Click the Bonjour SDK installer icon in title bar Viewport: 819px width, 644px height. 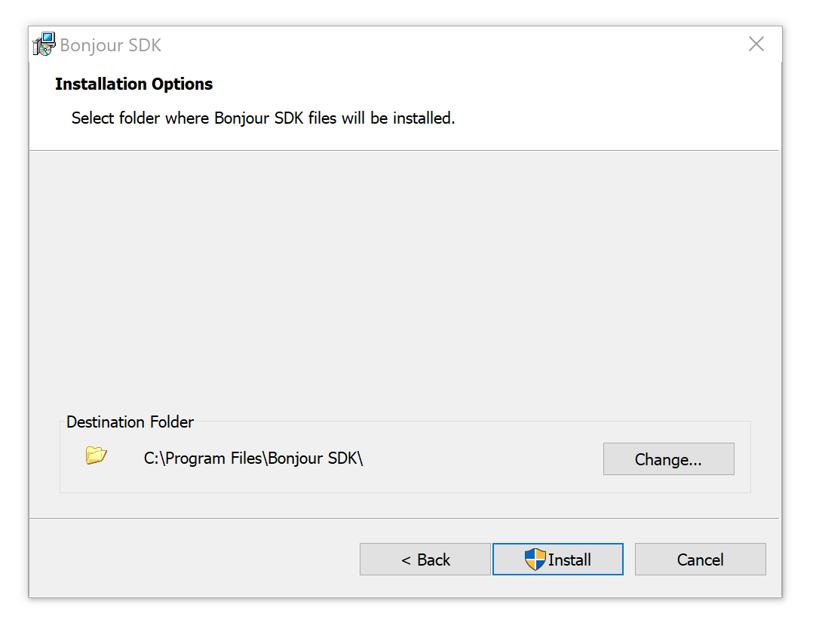click(x=44, y=44)
